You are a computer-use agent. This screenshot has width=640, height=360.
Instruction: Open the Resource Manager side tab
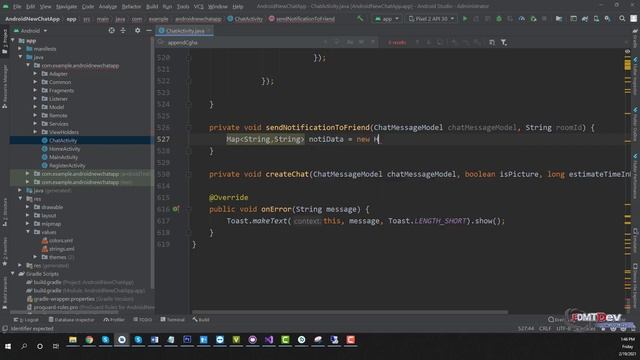pyautogui.click(x=5, y=87)
